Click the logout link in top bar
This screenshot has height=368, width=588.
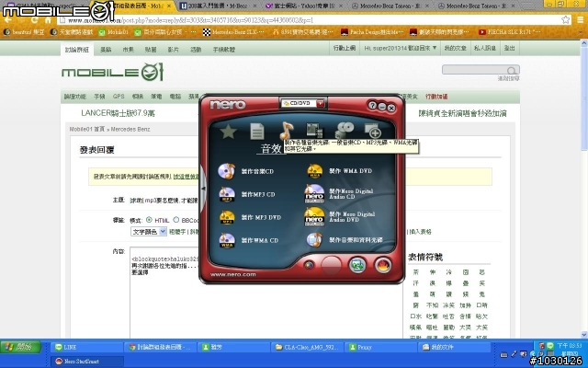[509, 48]
